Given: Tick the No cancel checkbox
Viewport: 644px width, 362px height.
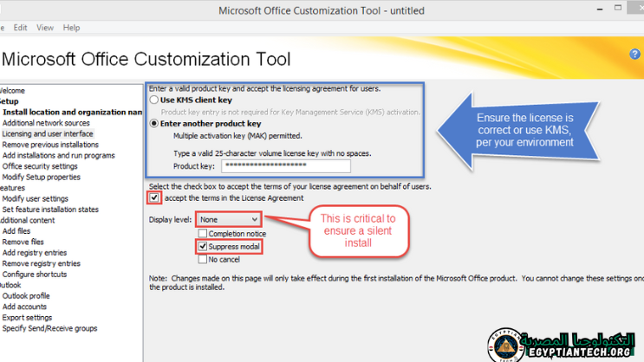Looking at the screenshot, I should [203, 260].
